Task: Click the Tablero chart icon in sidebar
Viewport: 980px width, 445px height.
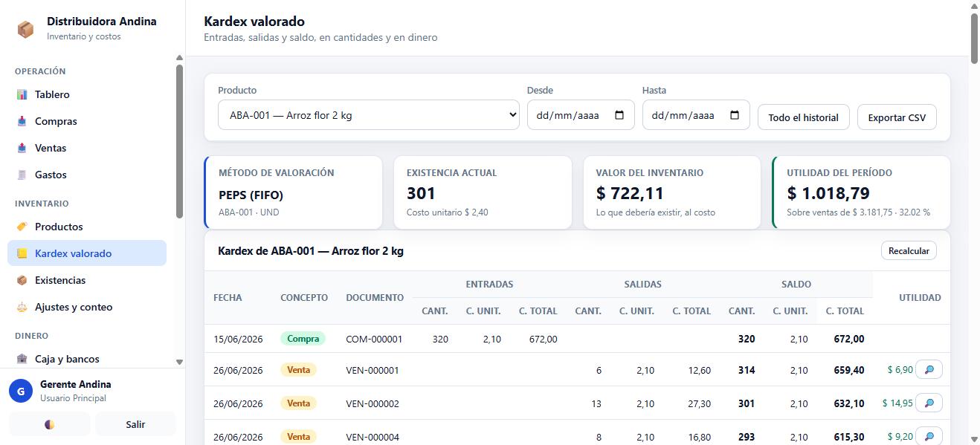Action: point(22,94)
